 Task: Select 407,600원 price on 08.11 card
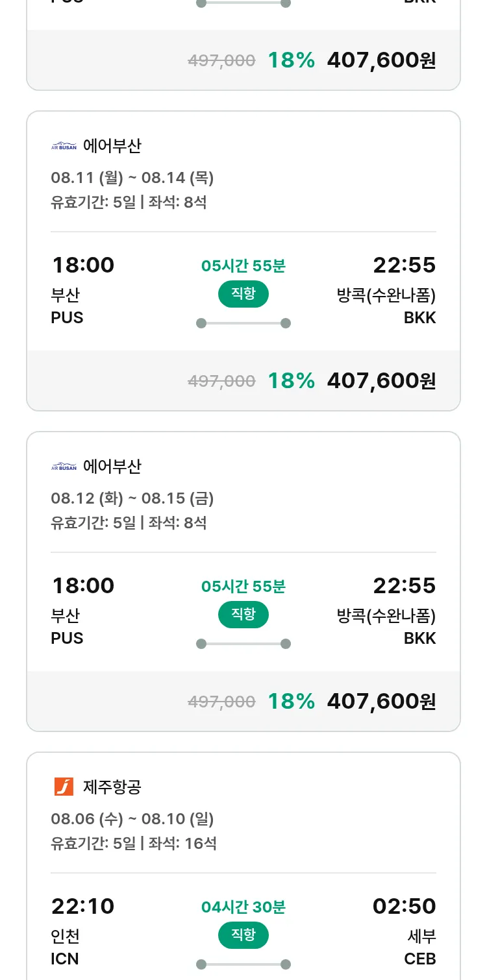(x=381, y=381)
